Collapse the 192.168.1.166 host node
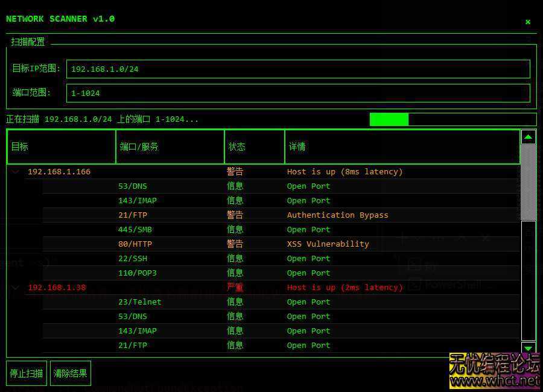The height and width of the screenshot is (392, 543). click(x=16, y=172)
